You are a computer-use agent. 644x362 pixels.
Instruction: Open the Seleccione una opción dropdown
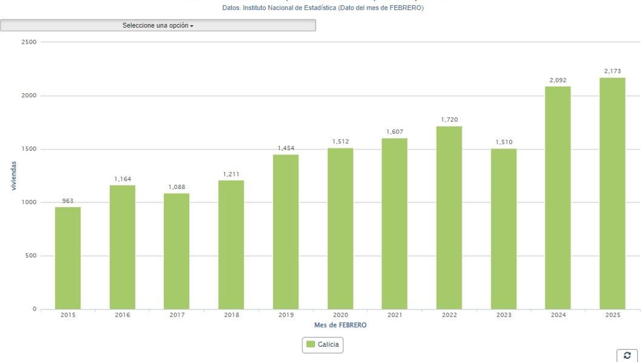pyautogui.click(x=158, y=25)
